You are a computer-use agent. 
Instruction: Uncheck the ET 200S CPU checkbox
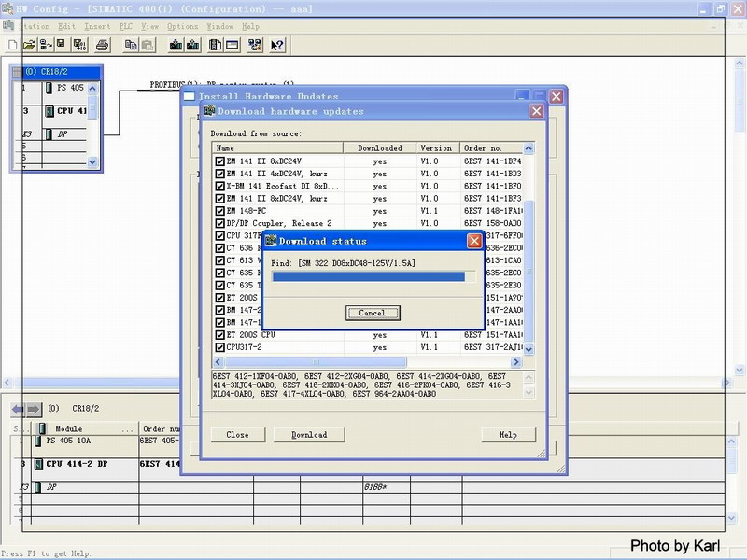[x=219, y=335]
